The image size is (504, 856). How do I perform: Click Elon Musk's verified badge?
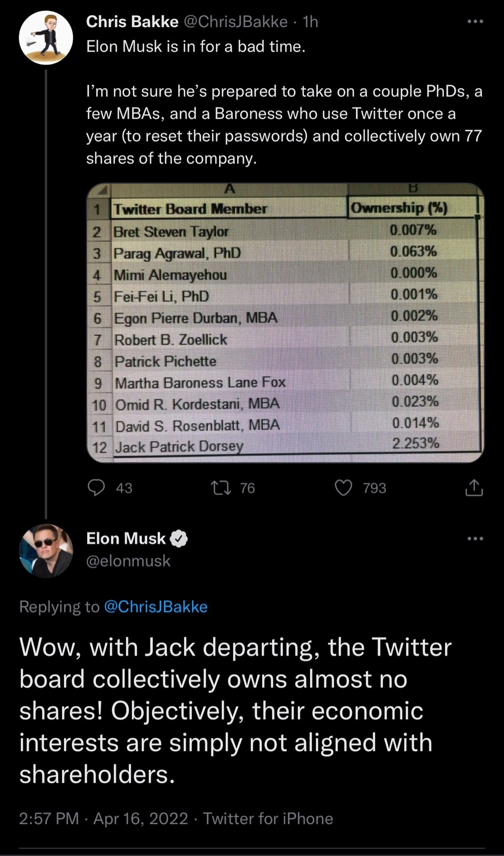click(179, 538)
